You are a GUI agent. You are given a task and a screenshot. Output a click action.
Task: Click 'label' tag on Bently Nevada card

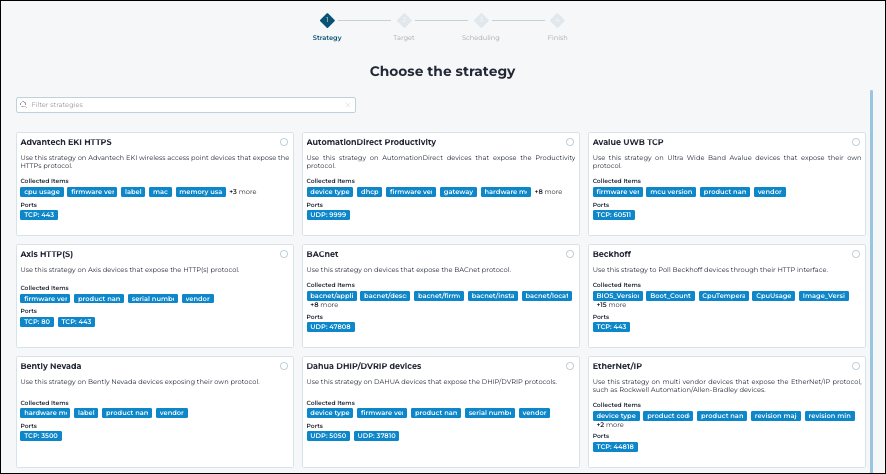(x=86, y=413)
